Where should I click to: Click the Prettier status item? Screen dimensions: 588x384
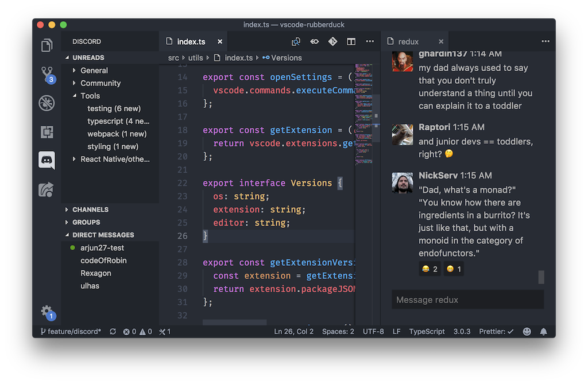point(496,332)
